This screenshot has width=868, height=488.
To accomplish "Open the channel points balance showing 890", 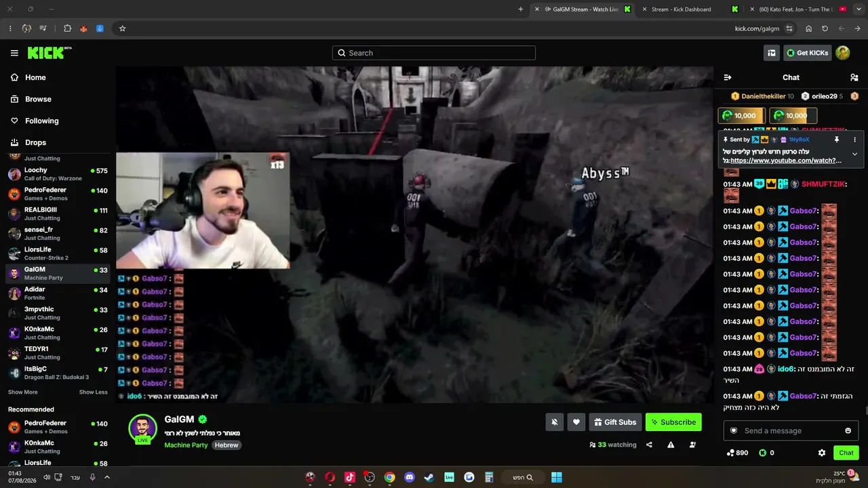I will click(737, 453).
